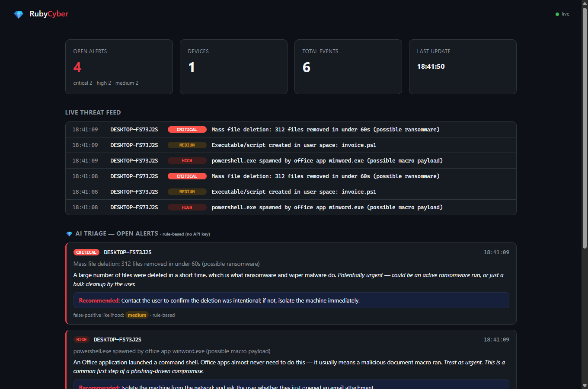The height and width of the screenshot is (389, 588).
Task: Click "rule-based (no API key)" note
Action: click(186, 234)
